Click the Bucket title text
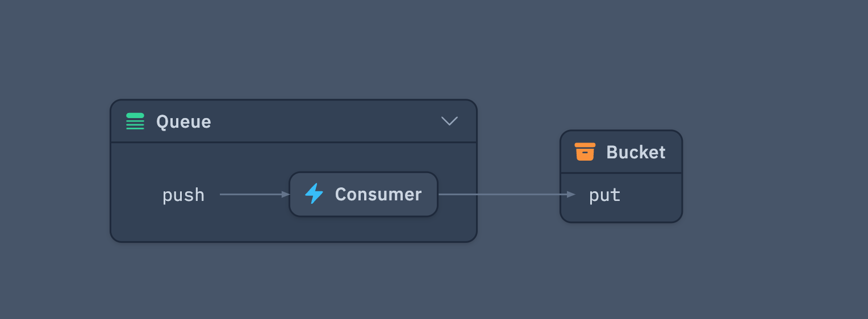This screenshot has width=868, height=319. 636,152
